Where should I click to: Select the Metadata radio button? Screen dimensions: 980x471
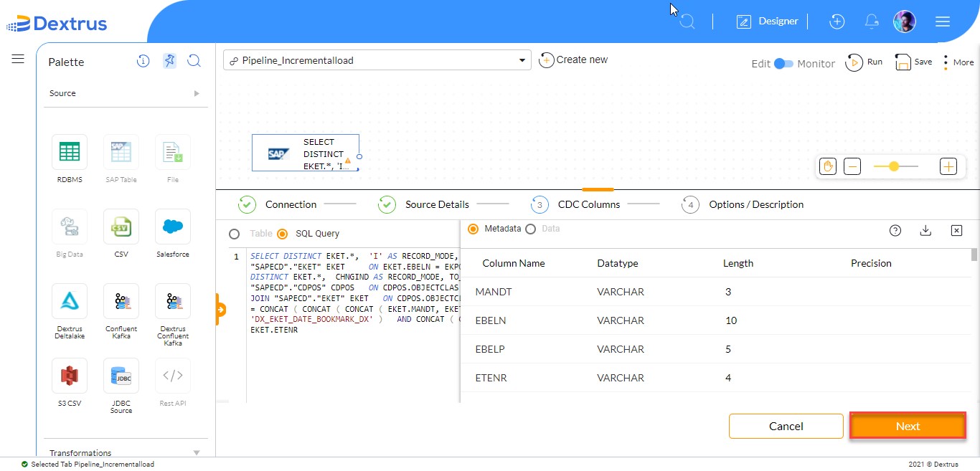[473, 229]
